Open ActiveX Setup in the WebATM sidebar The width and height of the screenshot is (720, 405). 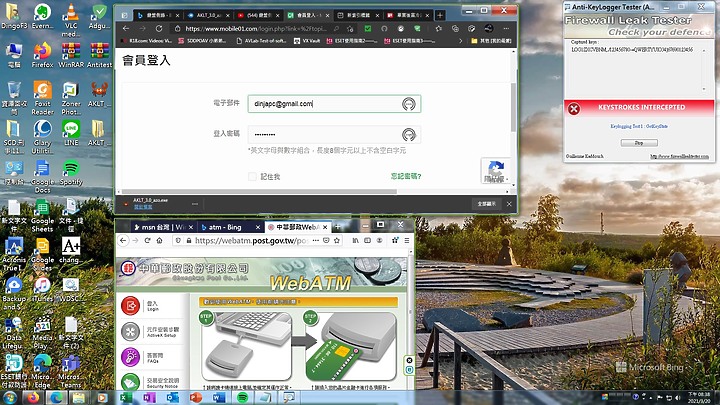[x=130, y=331]
